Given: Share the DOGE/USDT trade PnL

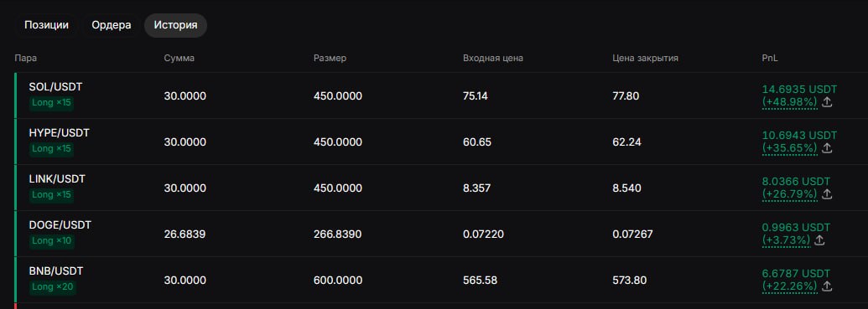Looking at the screenshot, I should 819,239.
